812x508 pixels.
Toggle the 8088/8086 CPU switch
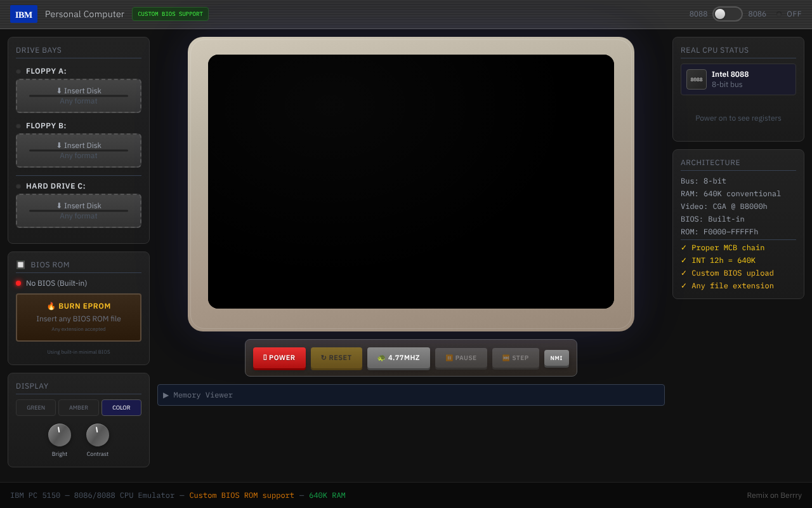point(727,14)
